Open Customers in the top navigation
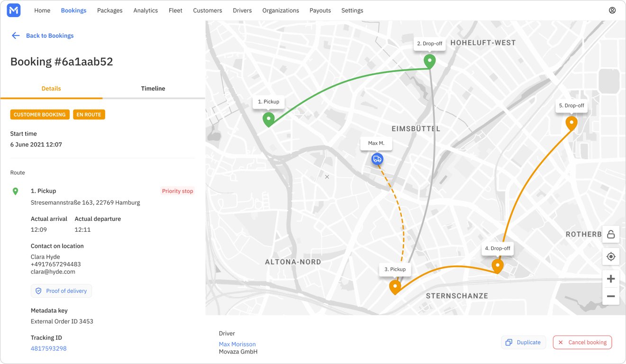Screen dimensions: 626x364 click(208, 10)
